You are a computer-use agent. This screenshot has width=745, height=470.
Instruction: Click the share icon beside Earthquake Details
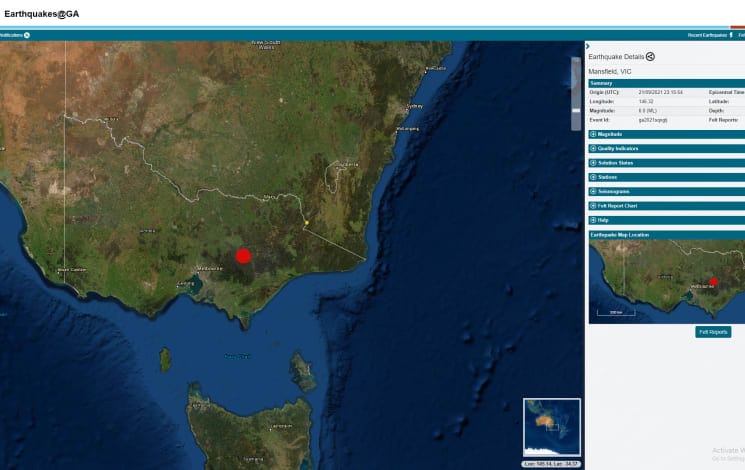click(x=650, y=57)
